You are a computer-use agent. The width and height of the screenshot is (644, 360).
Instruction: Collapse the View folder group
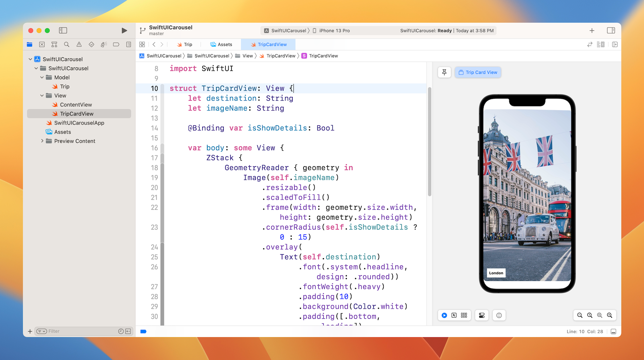tap(42, 96)
